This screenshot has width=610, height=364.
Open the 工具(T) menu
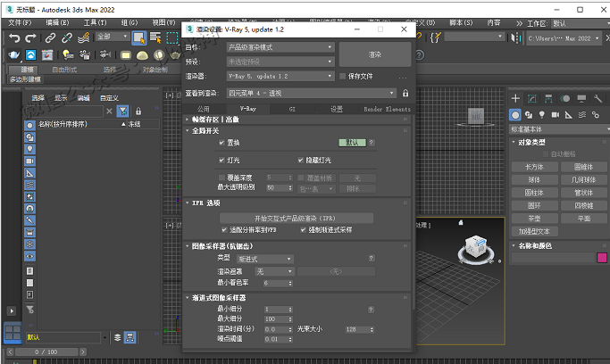coord(95,23)
